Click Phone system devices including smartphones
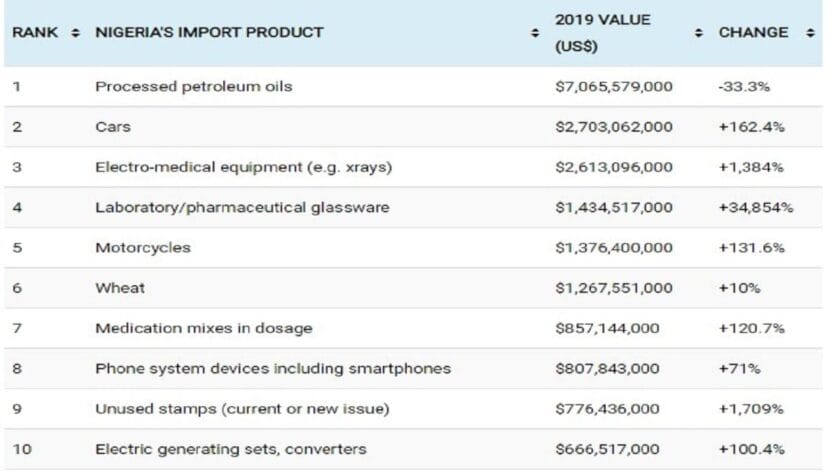Viewport: 840px width, 473px height. coord(273,369)
